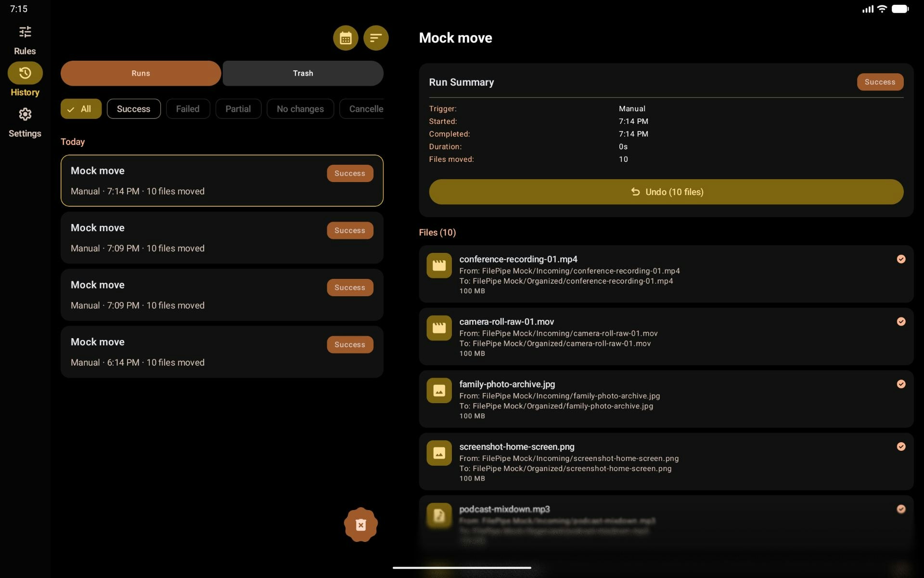Click the video icon for camera-roll-raw-01.mov
This screenshot has height=578, width=924.
[439, 328]
